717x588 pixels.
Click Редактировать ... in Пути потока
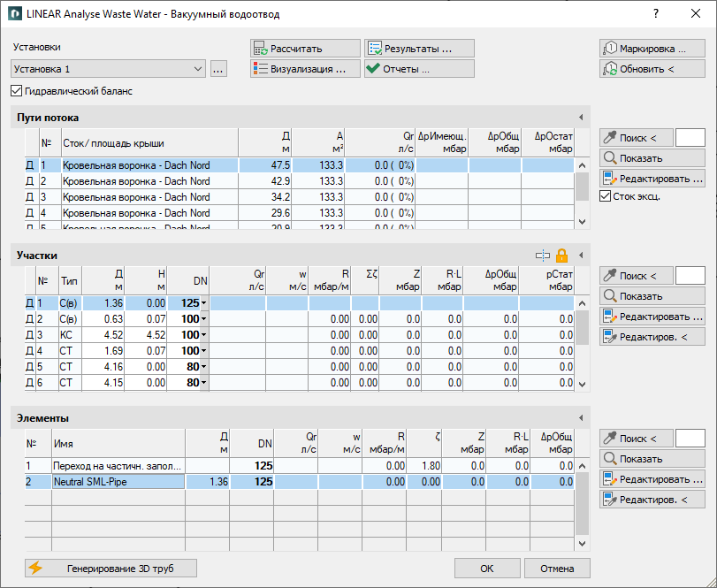[x=652, y=179]
